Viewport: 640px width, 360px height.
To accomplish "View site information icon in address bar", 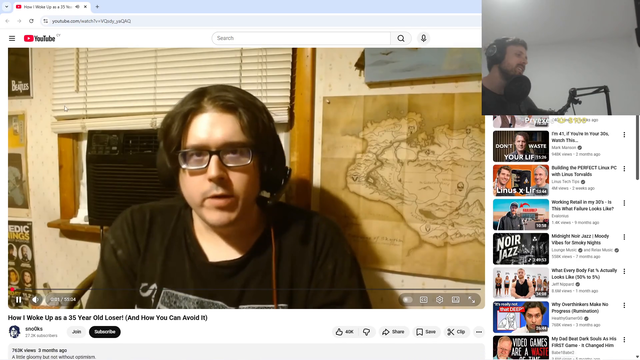I will click(46, 21).
